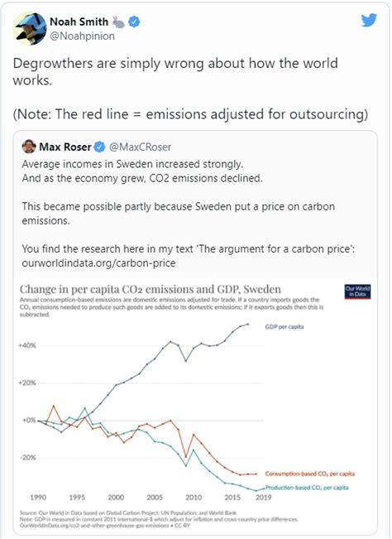This screenshot has height=539, width=392.
Task: Click the 1990 start year on axis
Action: coord(38,497)
